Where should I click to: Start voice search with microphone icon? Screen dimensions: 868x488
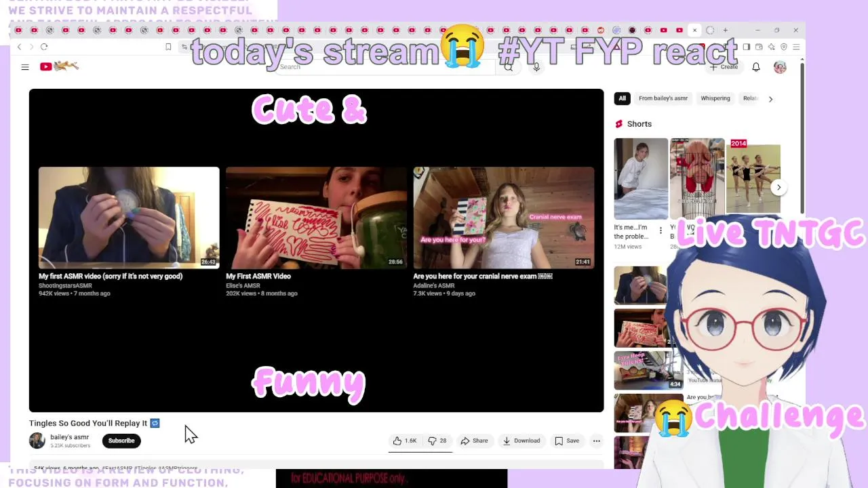(x=536, y=66)
